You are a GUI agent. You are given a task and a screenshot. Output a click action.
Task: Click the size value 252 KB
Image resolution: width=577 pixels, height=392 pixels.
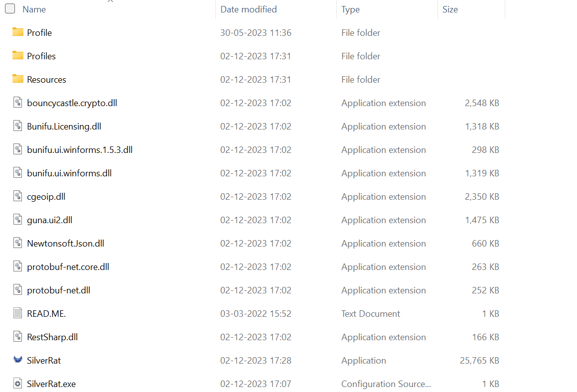tap(485, 290)
